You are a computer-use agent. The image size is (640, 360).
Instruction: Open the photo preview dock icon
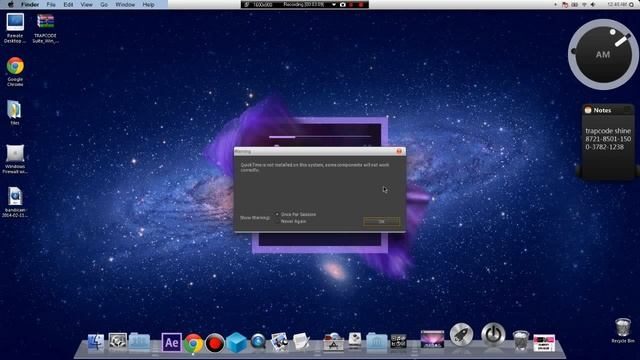click(x=280, y=342)
